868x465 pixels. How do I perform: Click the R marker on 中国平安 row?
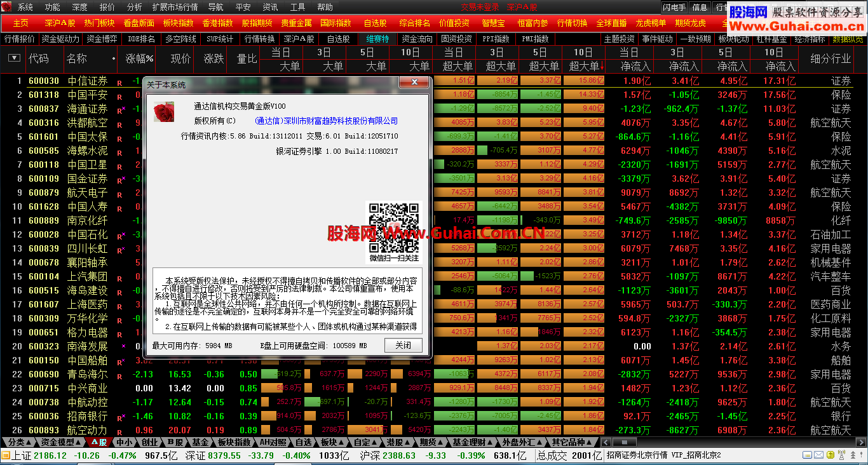pyautogui.click(x=119, y=96)
